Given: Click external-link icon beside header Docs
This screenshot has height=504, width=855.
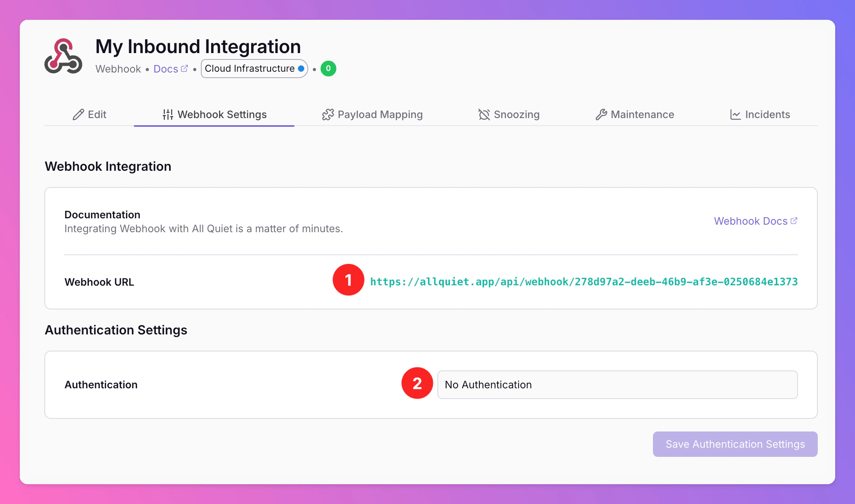Looking at the screenshot, I should [x=184, y=69].
